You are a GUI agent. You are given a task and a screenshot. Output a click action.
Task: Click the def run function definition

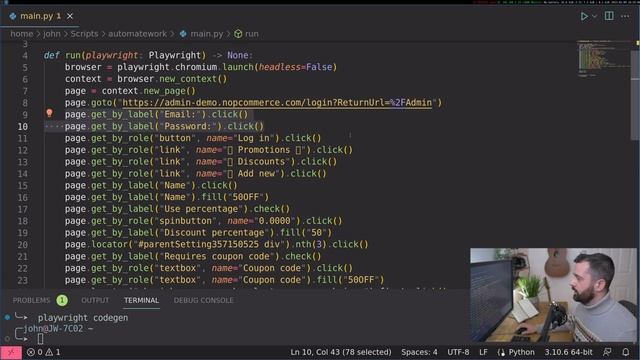point(148,55)
